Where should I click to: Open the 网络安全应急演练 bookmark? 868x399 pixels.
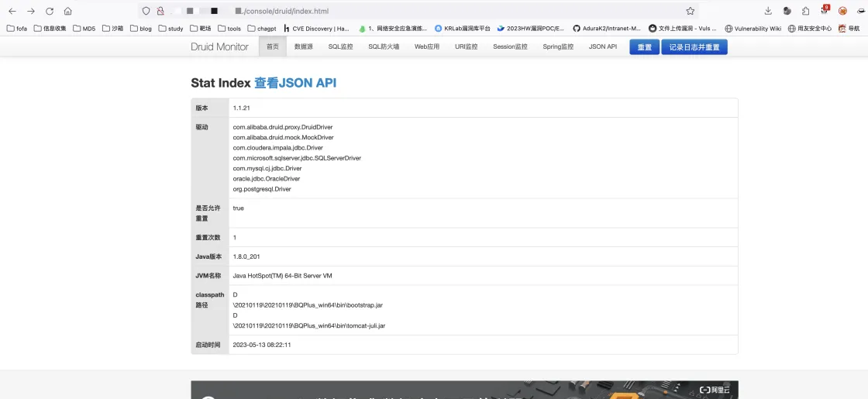point(393,28)
